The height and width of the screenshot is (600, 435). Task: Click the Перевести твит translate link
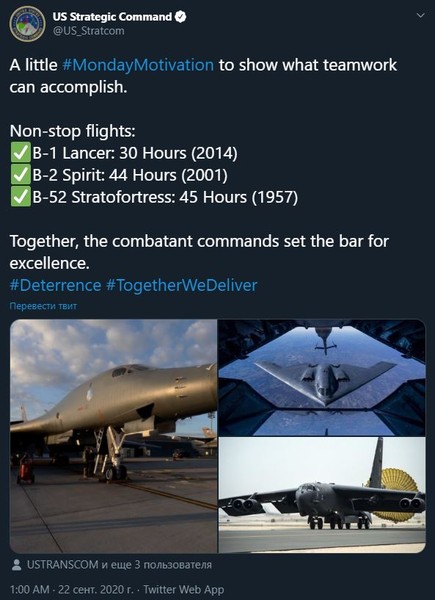(43, 306)
